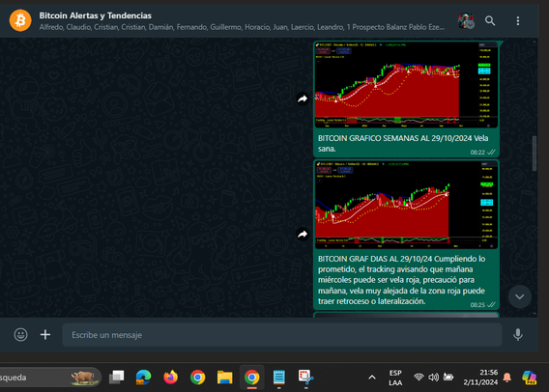Forward the daily Bitcoin chart message

point(303,234)
